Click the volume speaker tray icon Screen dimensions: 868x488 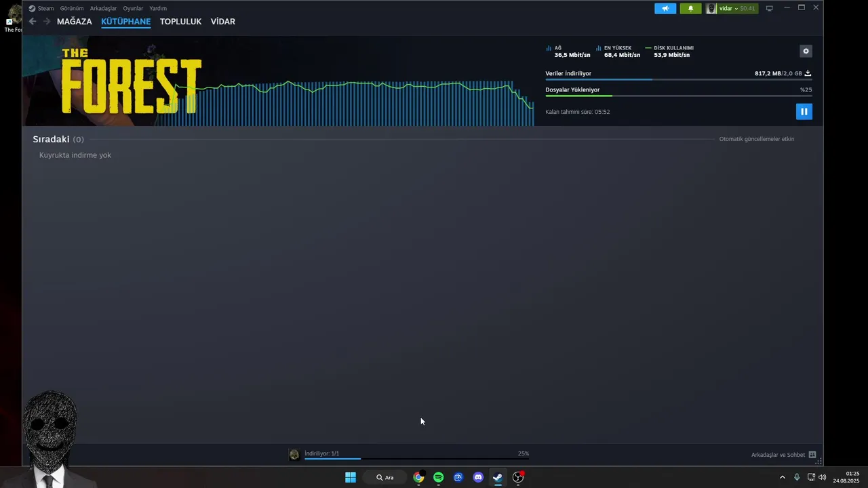[x=823, y=477]
